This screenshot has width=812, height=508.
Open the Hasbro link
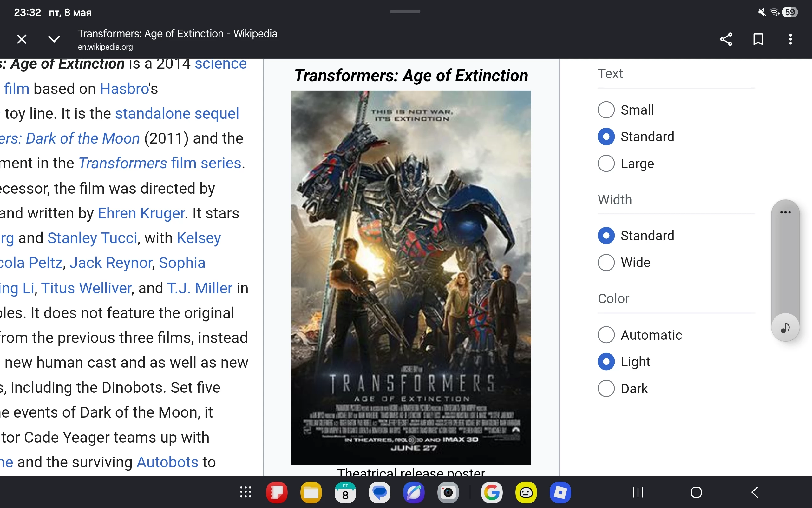click(x=124, y=89)
